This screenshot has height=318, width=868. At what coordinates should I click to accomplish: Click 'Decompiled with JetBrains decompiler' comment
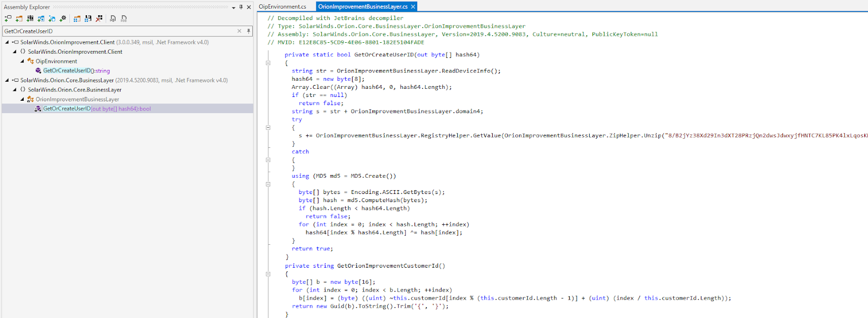340,18
